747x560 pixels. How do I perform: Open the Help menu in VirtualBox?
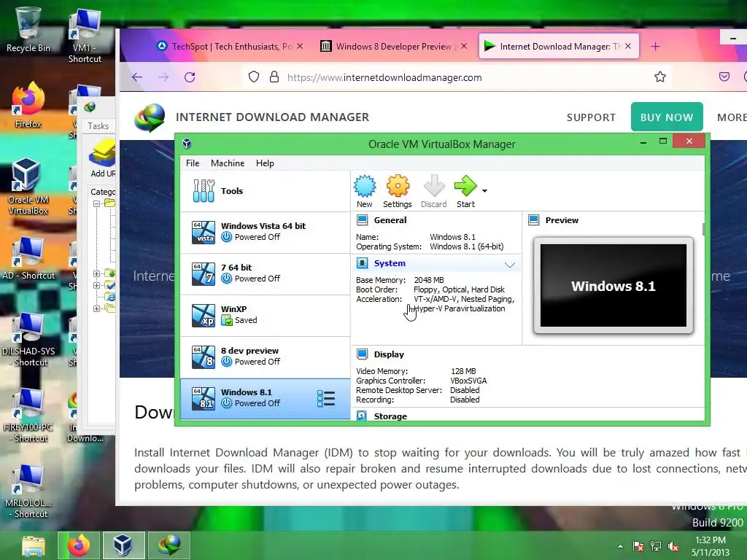click(265, 163)
